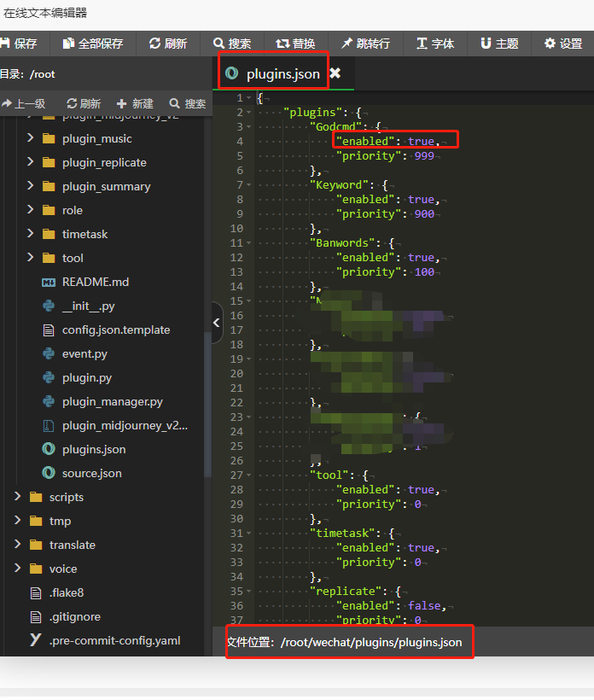Click New (新建) in file panel

pos(135,103)
